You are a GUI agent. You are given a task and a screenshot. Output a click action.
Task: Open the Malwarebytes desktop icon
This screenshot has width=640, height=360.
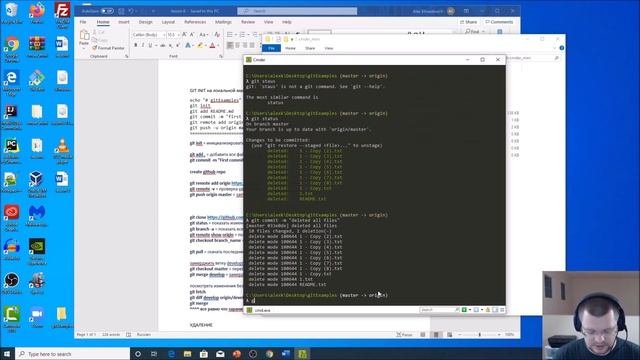tap(37, 216)
